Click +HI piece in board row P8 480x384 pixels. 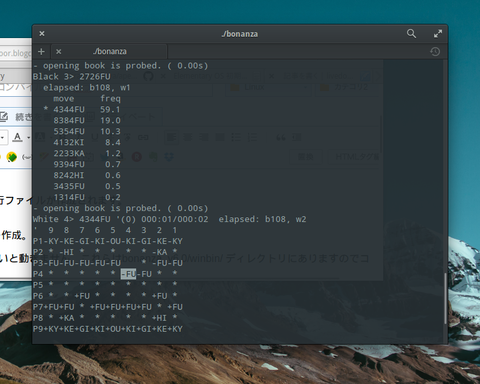(159, 318)
